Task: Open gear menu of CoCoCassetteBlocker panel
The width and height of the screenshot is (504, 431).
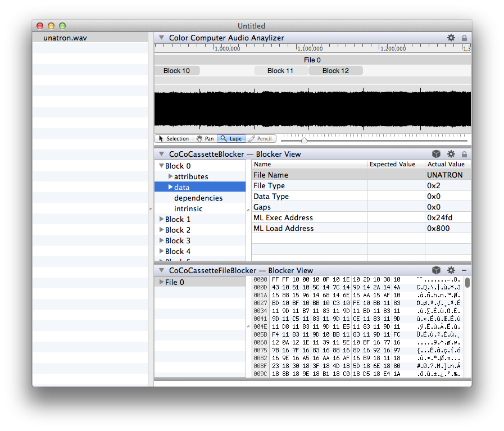Action: point(451,155)
